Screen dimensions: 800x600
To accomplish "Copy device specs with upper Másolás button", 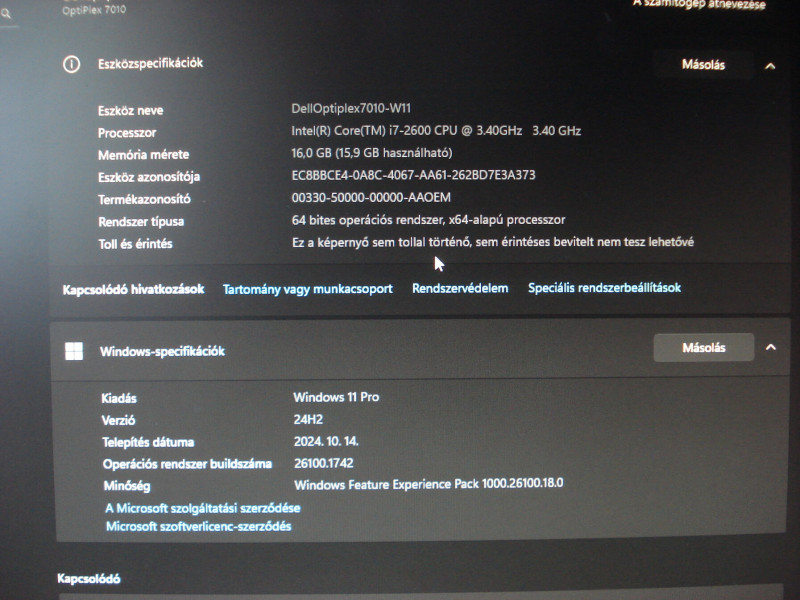I will pos(703,65).
